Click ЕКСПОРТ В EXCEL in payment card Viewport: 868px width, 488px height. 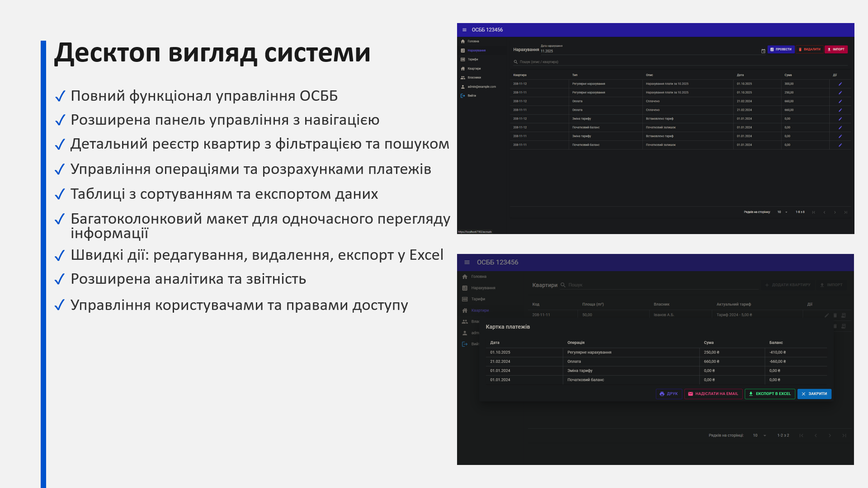pos(769,394)
